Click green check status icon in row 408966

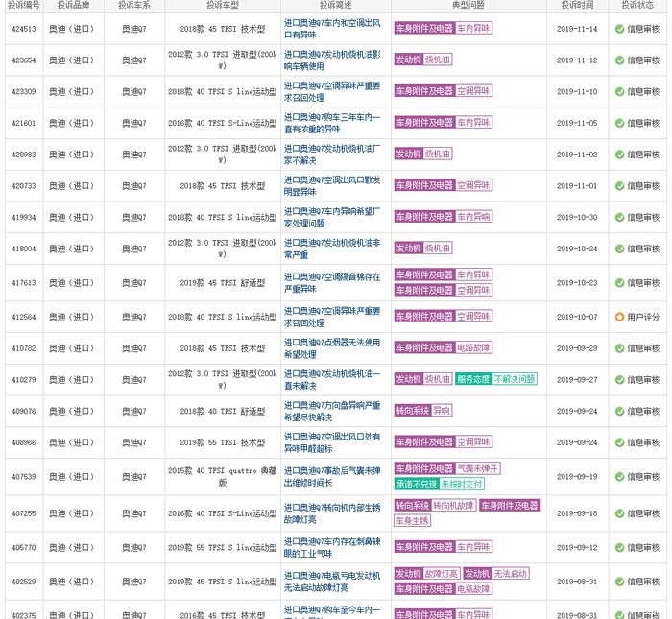[x=619, y=442]
